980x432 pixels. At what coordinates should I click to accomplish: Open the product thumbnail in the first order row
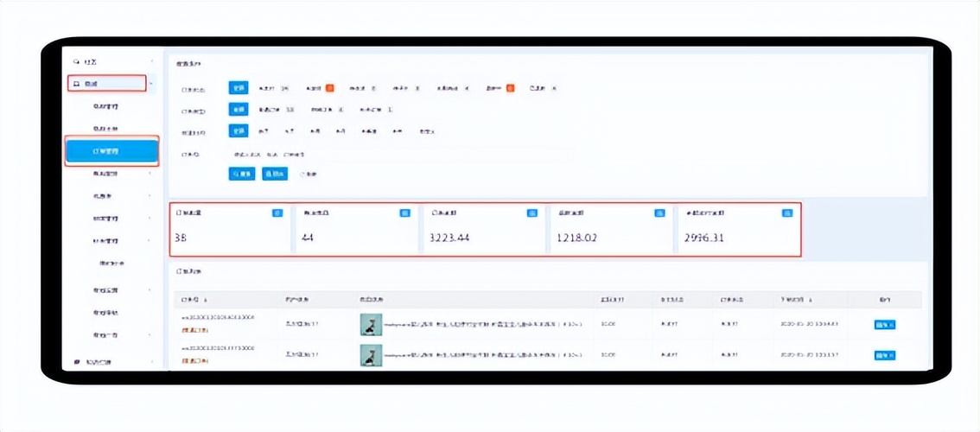click(371, 325)
